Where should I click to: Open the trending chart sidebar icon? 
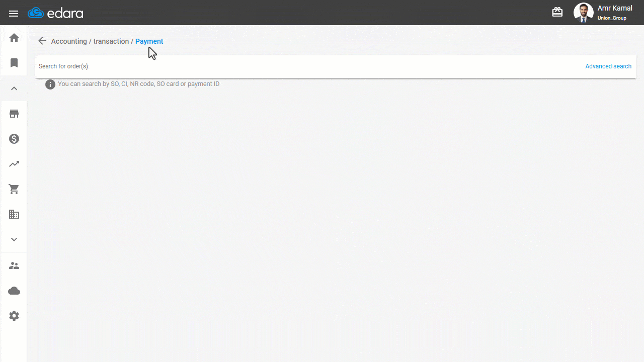point(14,164)
